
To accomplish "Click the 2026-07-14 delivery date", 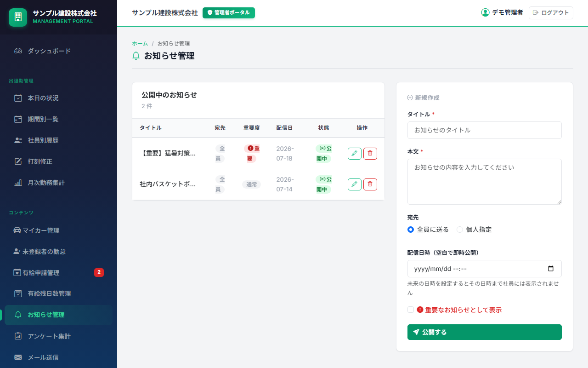I will (x=285, y=184).
